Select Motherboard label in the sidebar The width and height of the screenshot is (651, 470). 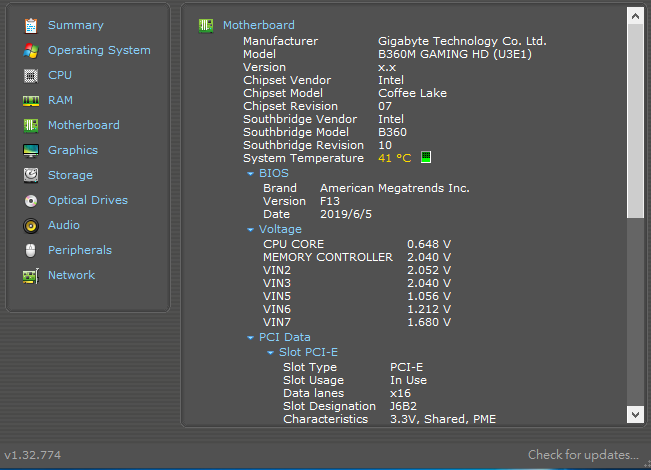[x=83, y=125]
